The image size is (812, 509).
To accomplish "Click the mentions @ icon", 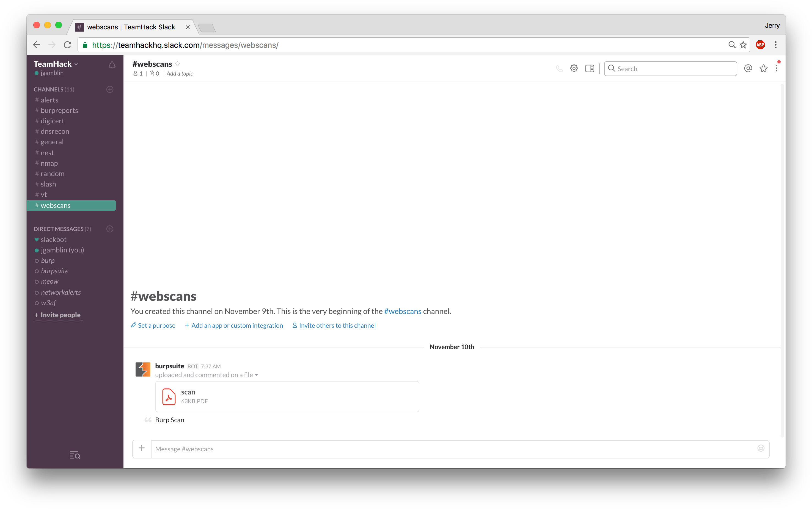I will tap(748, 69).
